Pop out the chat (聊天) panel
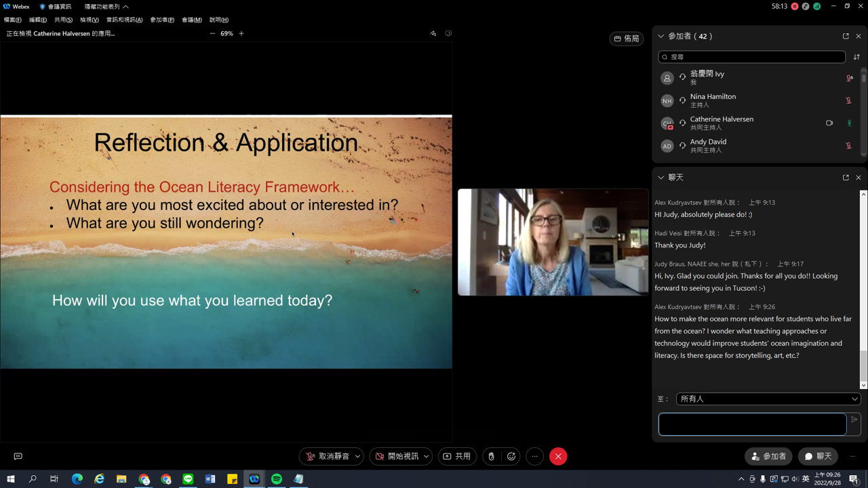This screenshot has width=868, height=488. 846,178
